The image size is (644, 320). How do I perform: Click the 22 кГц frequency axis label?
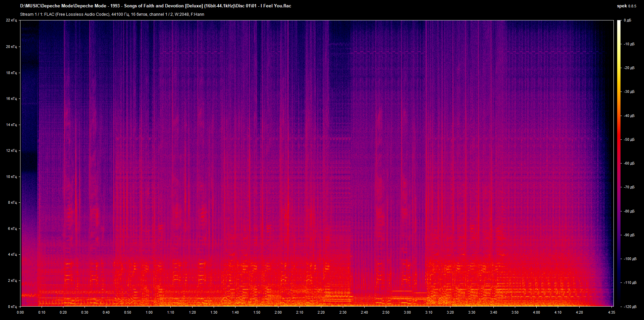click(x=11, y=20)
